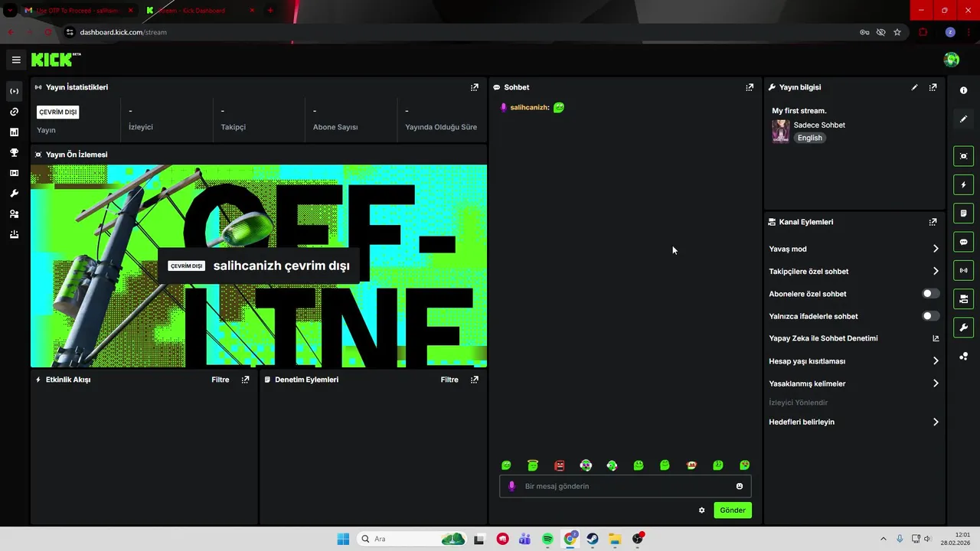Insert the green emote with halo
The image size is (980, 551).
coord(533,465)
